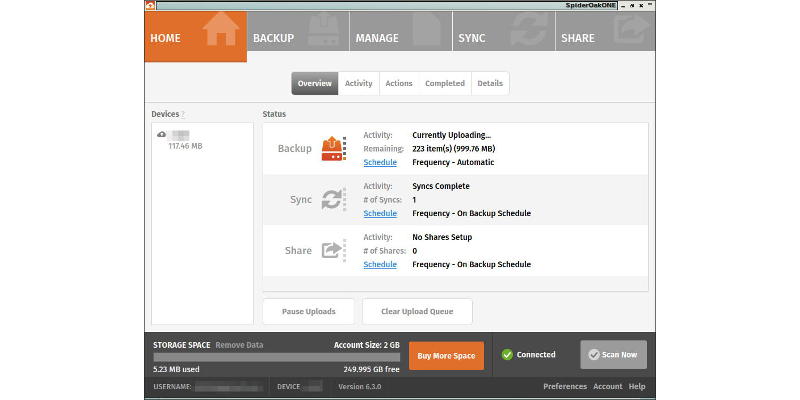Start a scan with Scan Now
The width and height of the screenshot is (800, 400).
click(x=613, y=355)
